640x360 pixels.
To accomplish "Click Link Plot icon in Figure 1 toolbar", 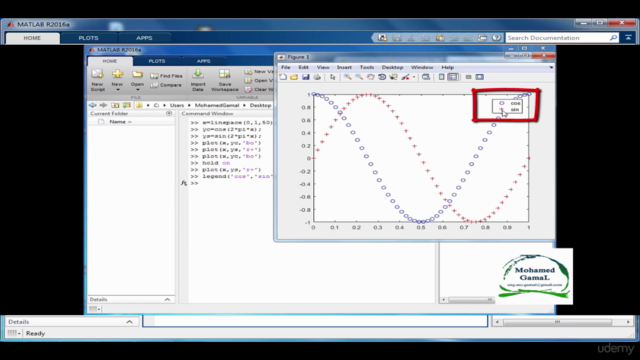I will pyautogui.click(x=426, y=77).
